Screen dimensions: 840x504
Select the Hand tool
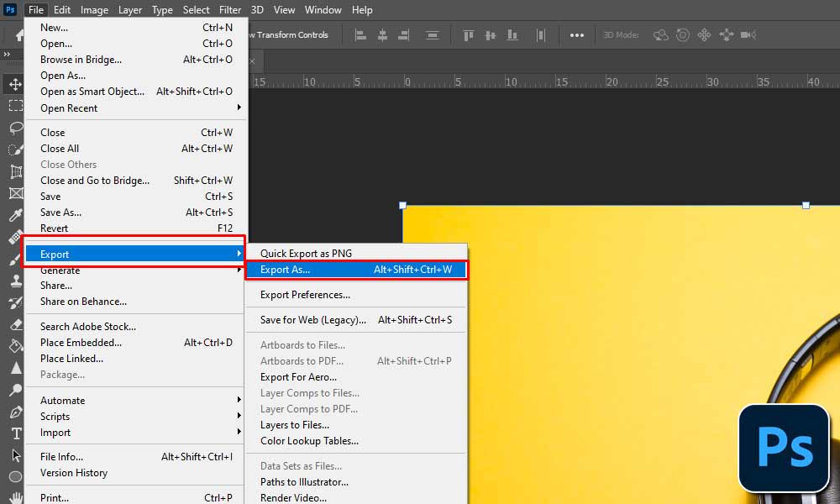tap(16, 497)
